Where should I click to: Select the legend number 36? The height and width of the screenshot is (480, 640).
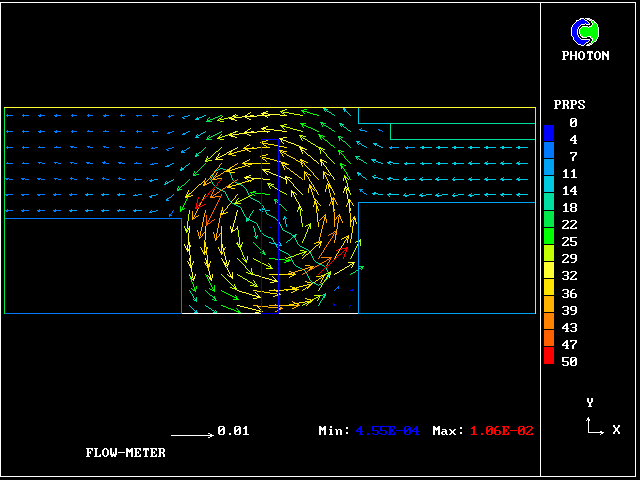569,293
